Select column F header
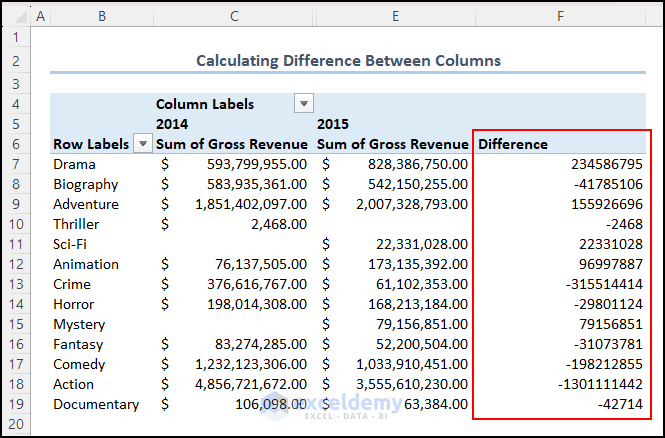 coord(560,17)
